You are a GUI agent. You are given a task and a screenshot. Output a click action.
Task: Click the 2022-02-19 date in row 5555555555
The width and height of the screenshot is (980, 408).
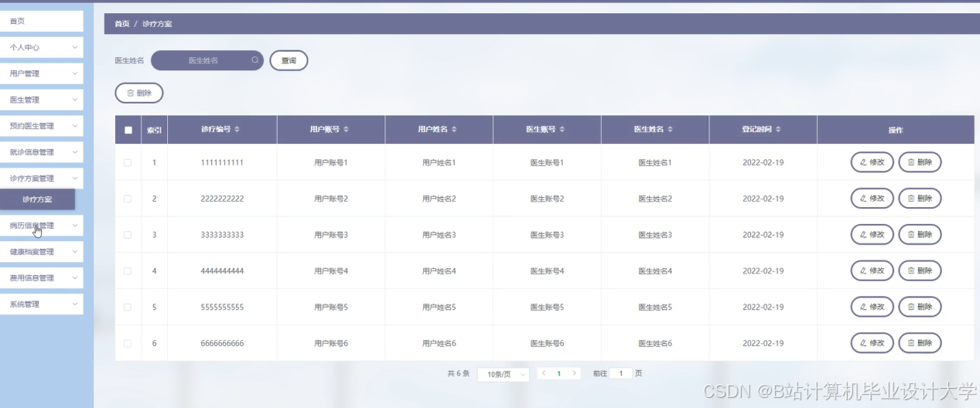tap(763, 308)
